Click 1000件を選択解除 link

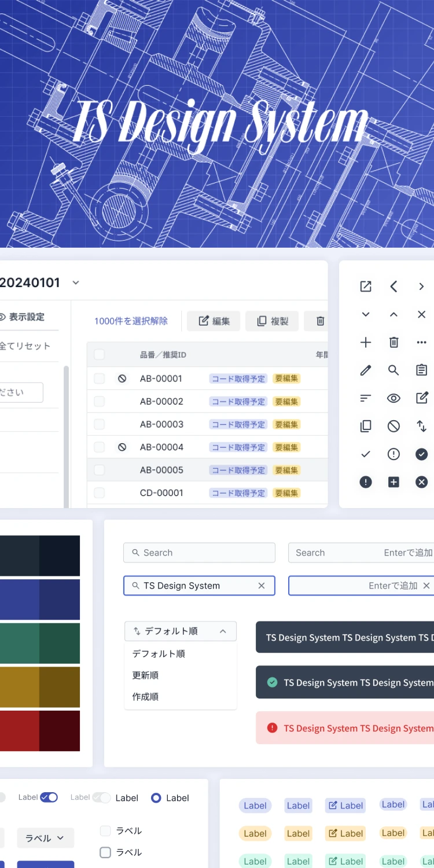[x=131, y=321]
